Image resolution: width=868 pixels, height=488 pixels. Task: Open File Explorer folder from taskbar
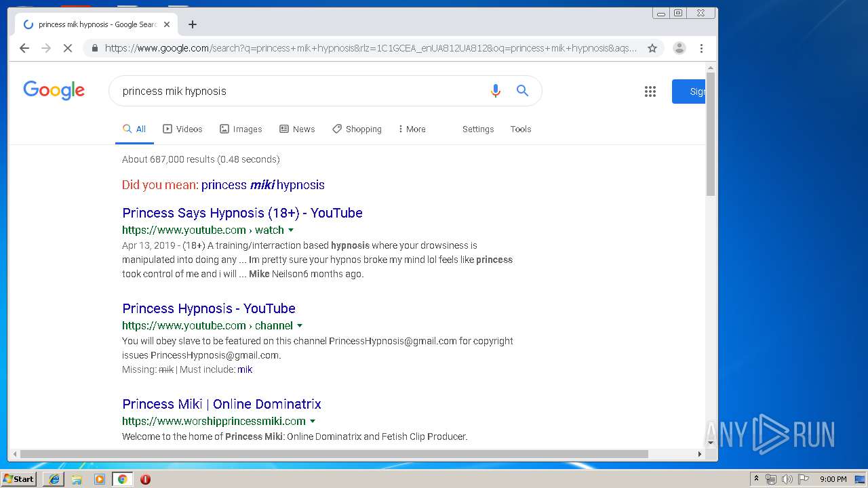point(77,479)
